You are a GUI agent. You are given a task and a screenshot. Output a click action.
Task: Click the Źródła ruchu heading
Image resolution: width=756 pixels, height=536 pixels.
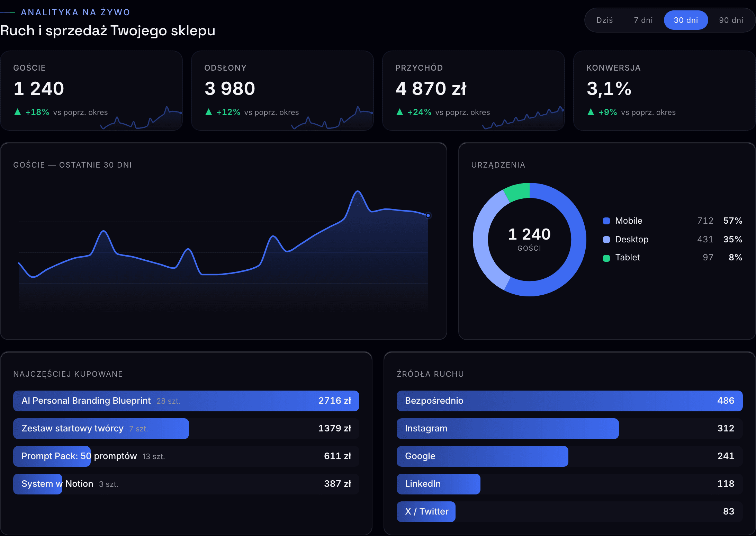[430, 374]
